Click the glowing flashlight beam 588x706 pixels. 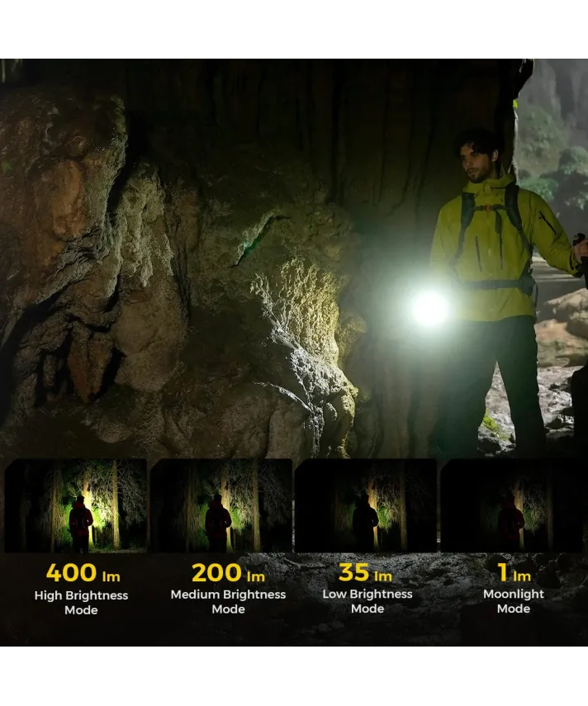429,308
